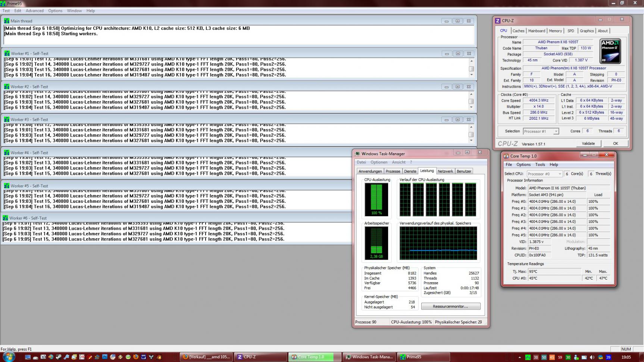Show hidden system tray icons
Viewport: 644px width, 362px height.
(x=519, y=357)
